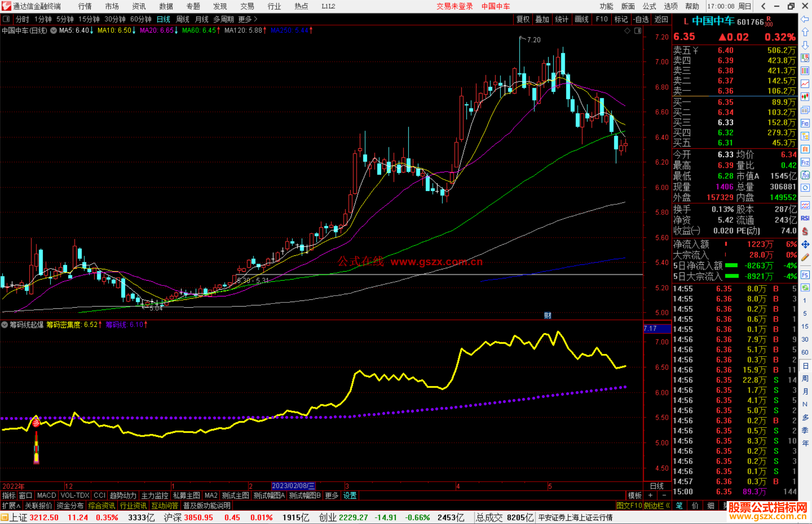Click the RSI indicator sidebar icon

pyautogui.click(x=805, y=218)
